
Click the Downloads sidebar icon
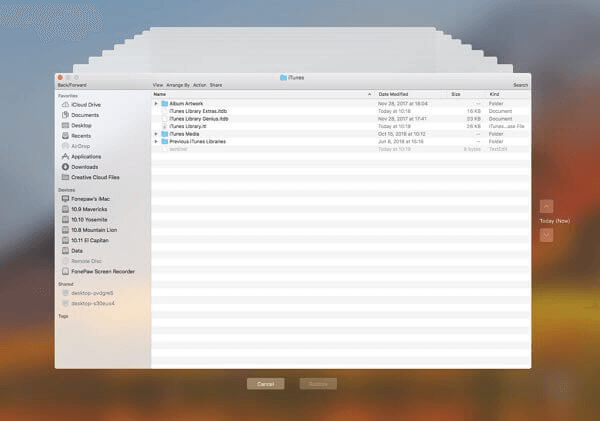[x=65, y=167]
